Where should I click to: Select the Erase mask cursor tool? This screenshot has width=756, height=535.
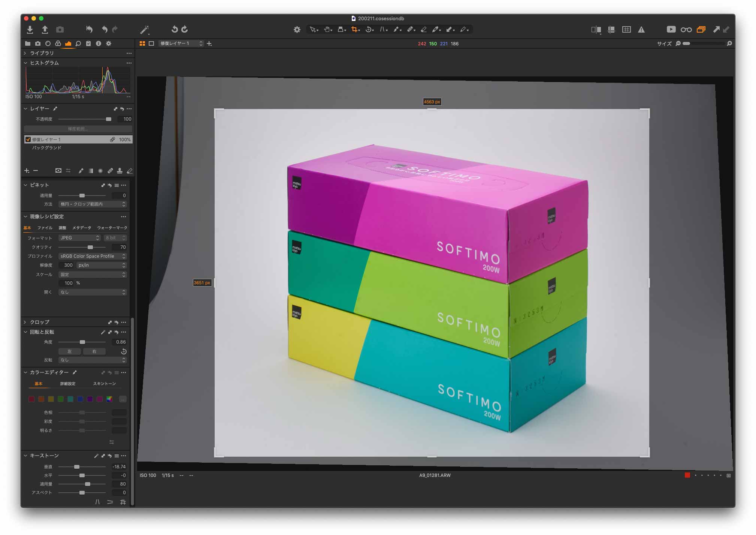(x=424, y=30)
